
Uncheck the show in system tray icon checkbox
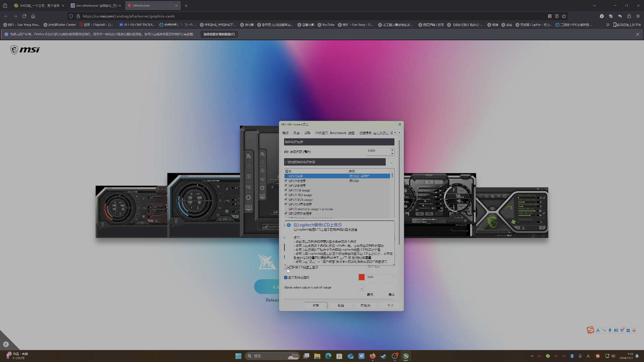click(x=286, y=278)
